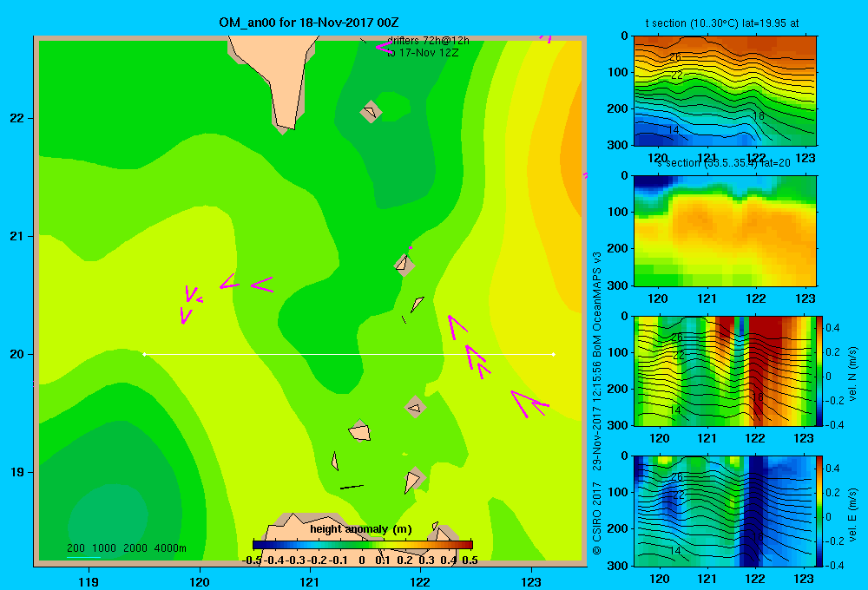Image resolution: width=868 pixels, height=590 pixels.
Task: Click the west endpoint of the white section line
Action: point(144,354)
